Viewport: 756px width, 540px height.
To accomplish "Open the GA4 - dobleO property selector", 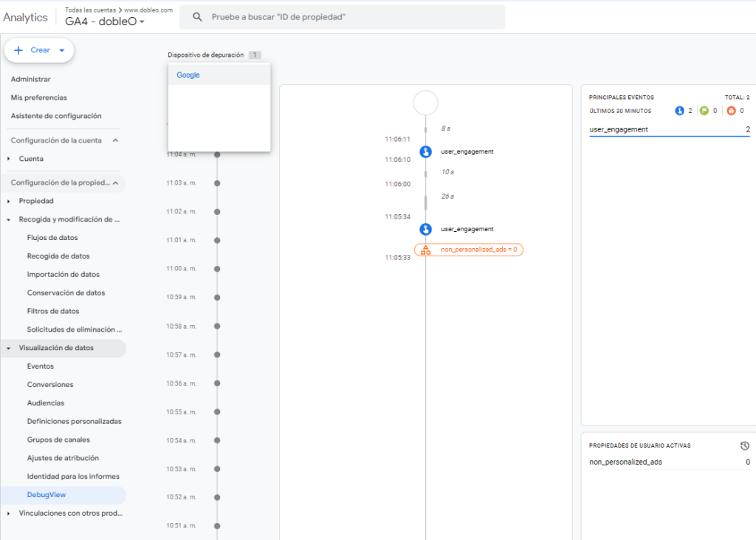I will (x=105, y=21).
